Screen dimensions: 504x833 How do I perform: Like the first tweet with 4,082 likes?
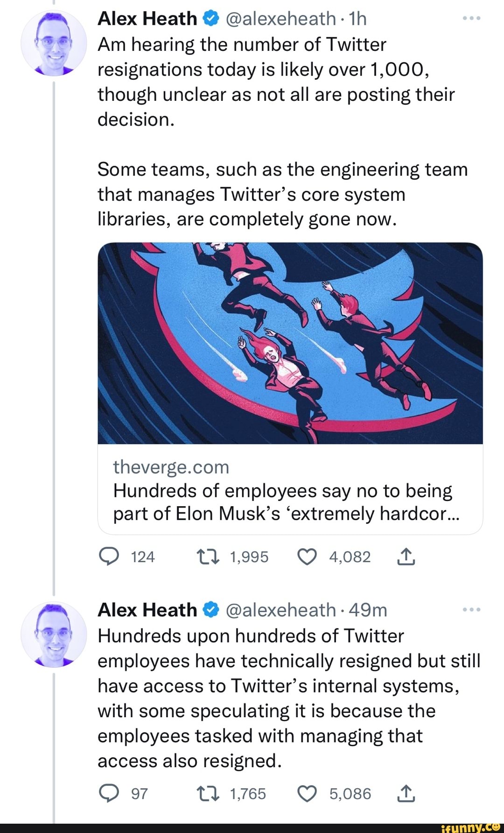click(307, 557)
